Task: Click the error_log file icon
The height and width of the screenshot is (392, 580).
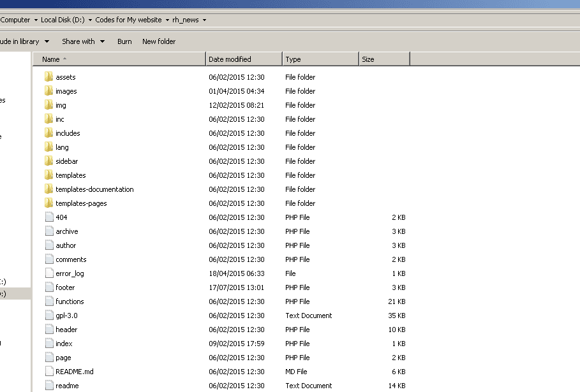Action: pos(49,273)
